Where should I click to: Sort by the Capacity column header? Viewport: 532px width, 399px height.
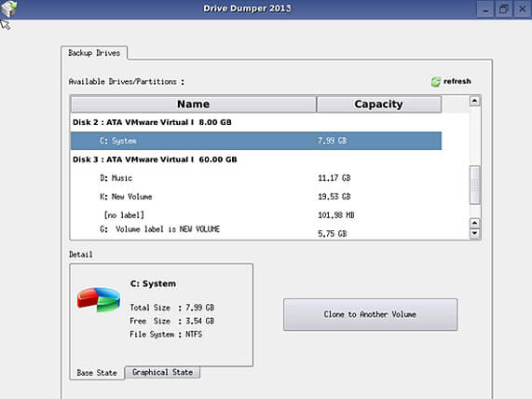378,103
